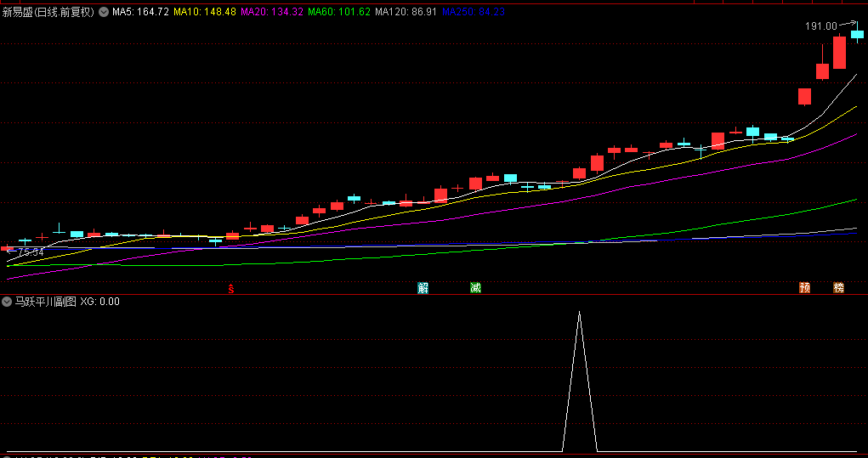This screenshot has width=868, height=458.
Task: Select the MA120 legend label
Action: click(x=406, y=12)
